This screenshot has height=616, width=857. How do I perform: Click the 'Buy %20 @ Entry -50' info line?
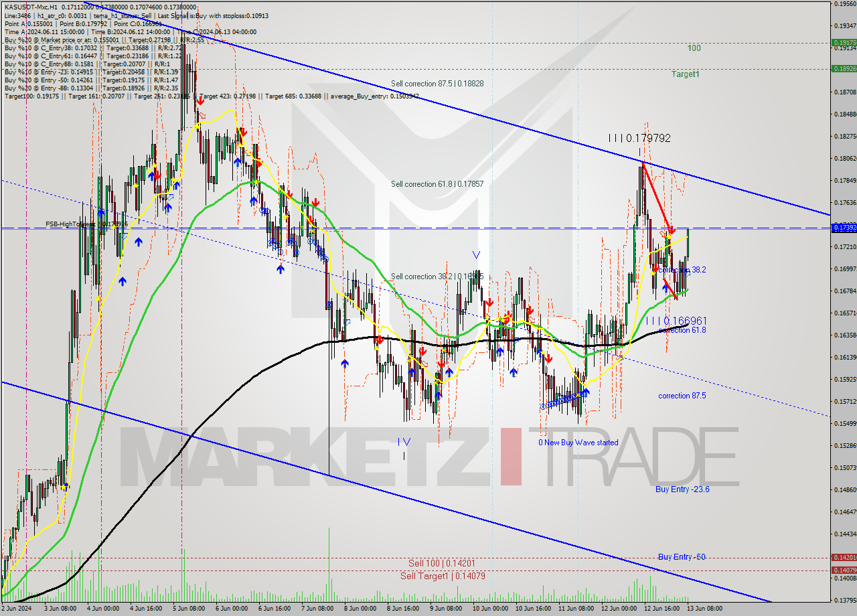(91, 80)
